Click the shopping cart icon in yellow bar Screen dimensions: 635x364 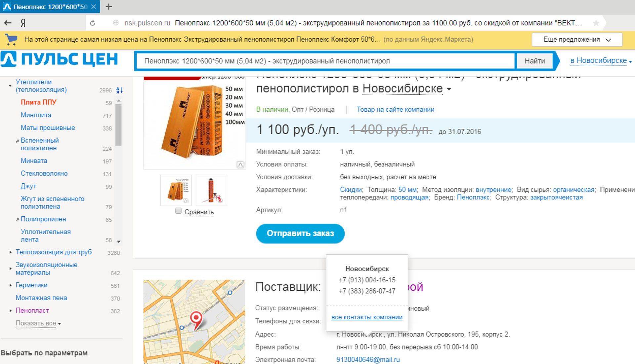click(x=11, y=39)
